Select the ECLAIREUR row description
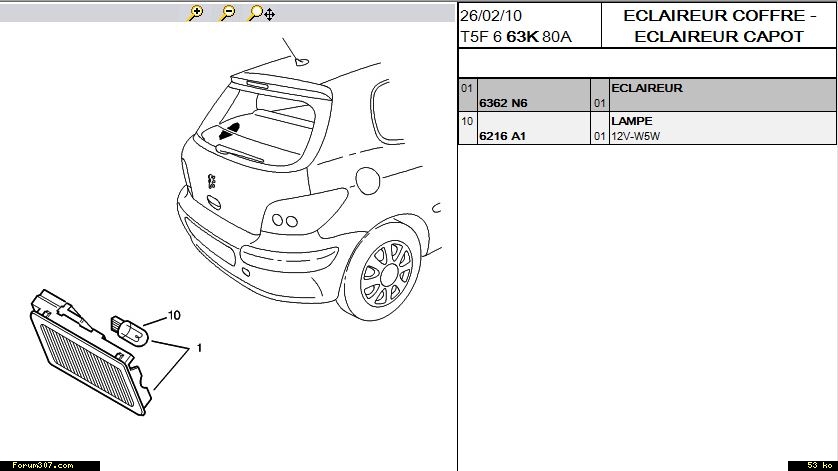The height and width of the screenshot is (471, 838). pyautogui.click(x=646, y=88)
